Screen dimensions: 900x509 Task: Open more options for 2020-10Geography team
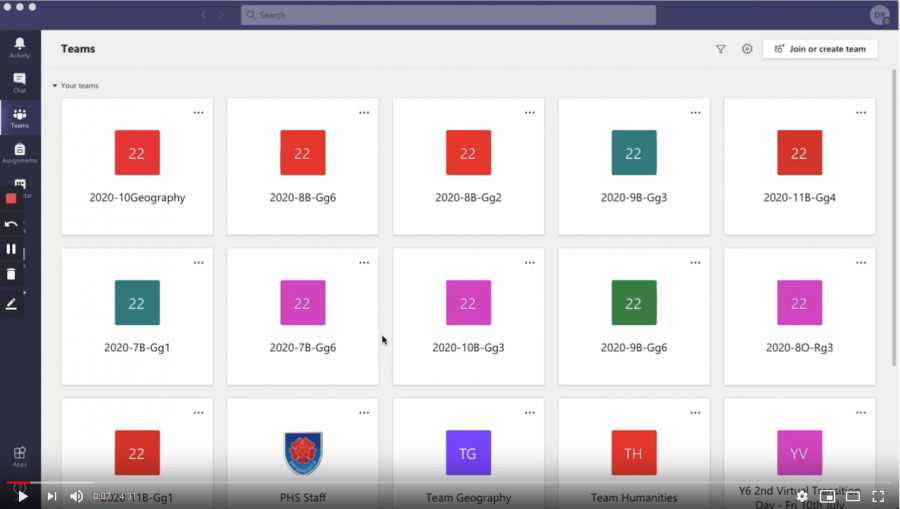click(x=198, y=113)
